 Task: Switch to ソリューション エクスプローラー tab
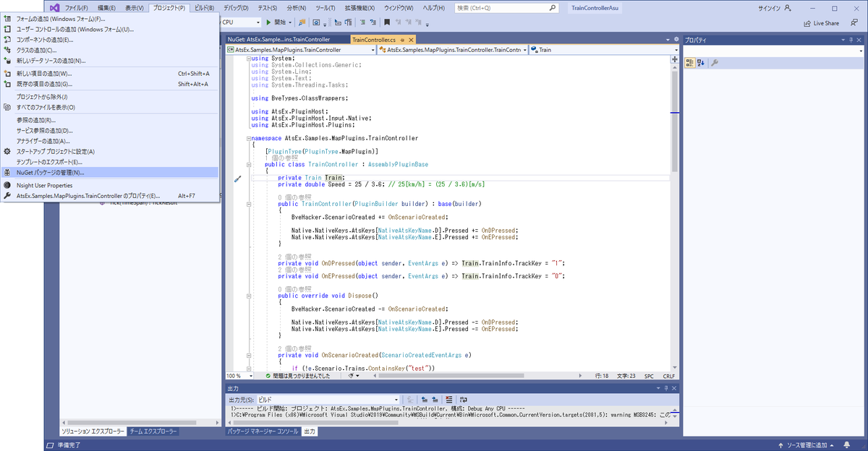click(x=93, y=431)
